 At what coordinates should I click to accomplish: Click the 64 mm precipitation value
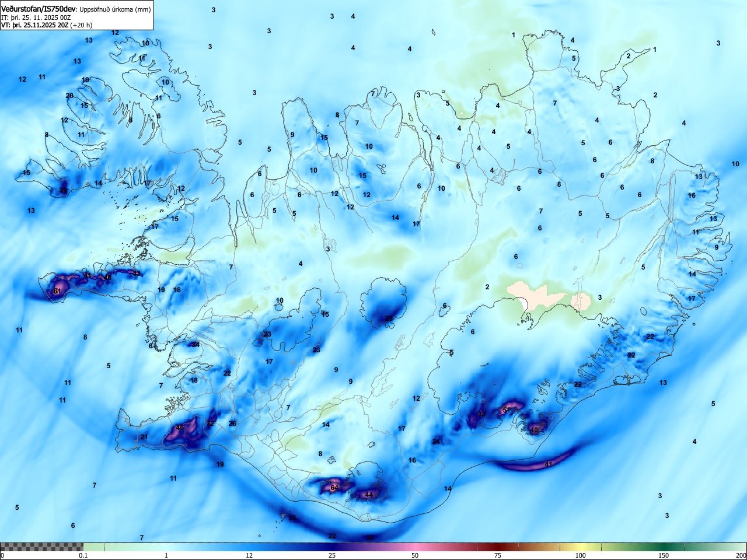coord(334,488)
